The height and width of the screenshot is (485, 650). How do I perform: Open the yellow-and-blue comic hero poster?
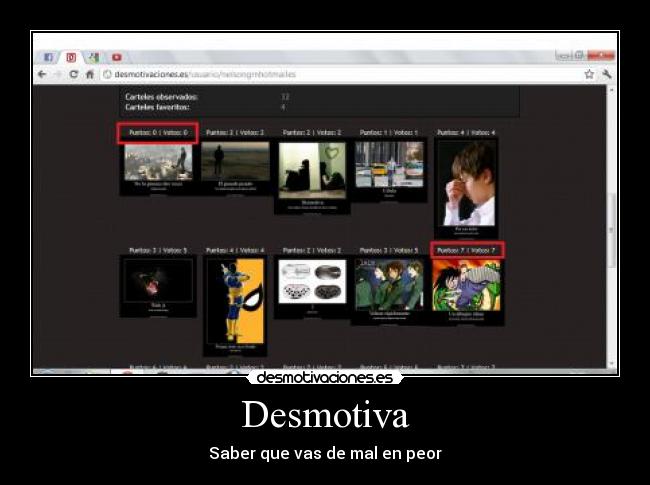click(235, 306)
